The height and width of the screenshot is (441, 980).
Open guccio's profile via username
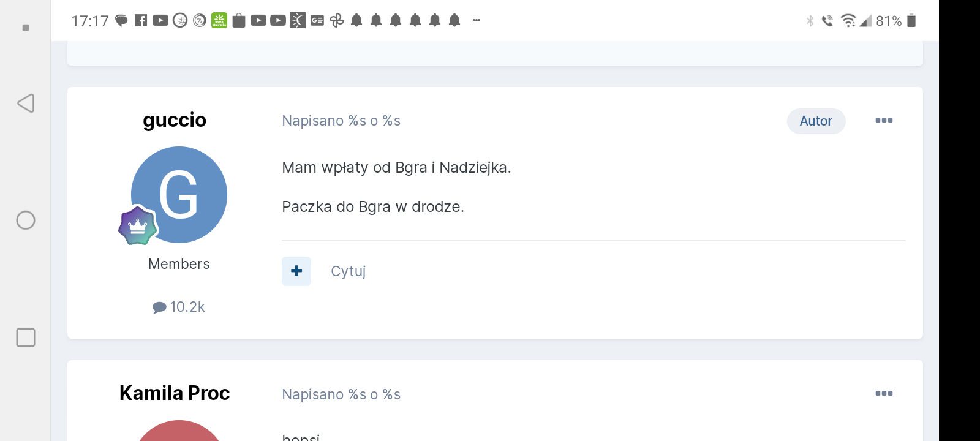pos(175,120)
